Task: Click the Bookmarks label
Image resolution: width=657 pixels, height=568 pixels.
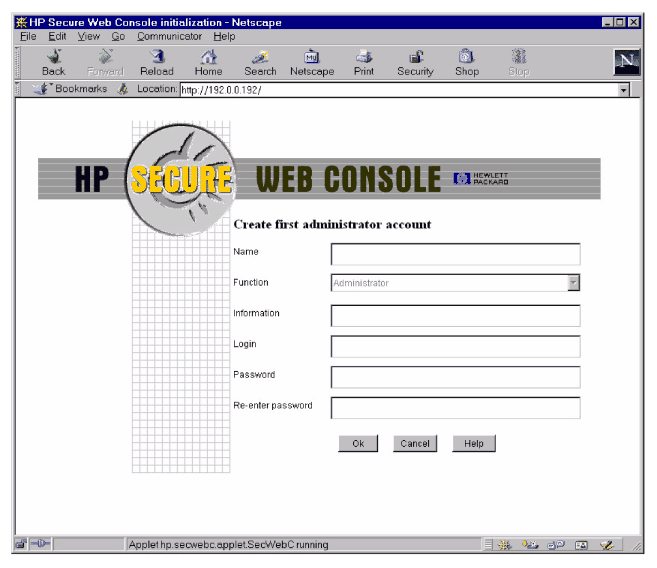Action: (x=81, y=88)
